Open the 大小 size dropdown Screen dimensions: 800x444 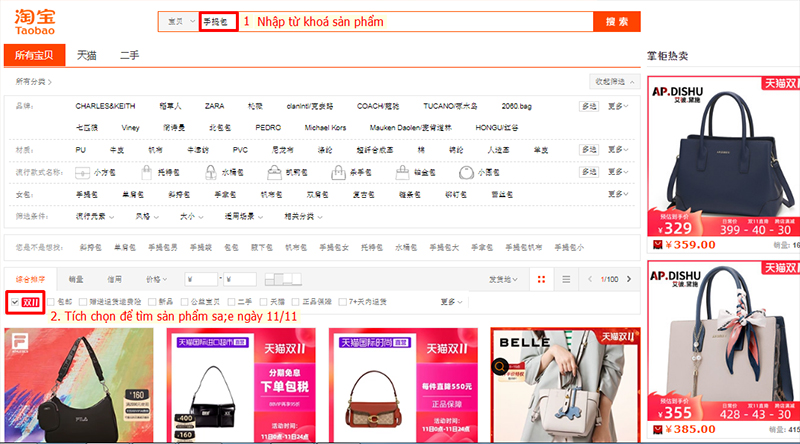tap(192, 216)
